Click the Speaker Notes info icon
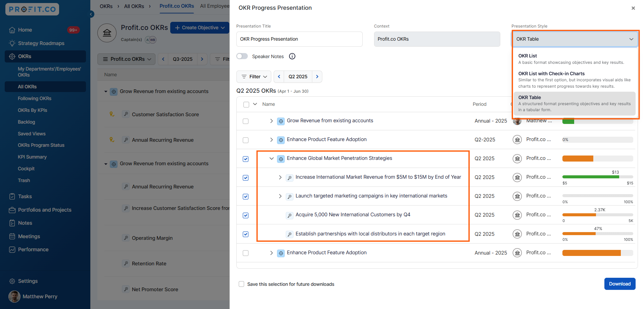644x309 pixels. pyautogui.click(x=292, y=56)
